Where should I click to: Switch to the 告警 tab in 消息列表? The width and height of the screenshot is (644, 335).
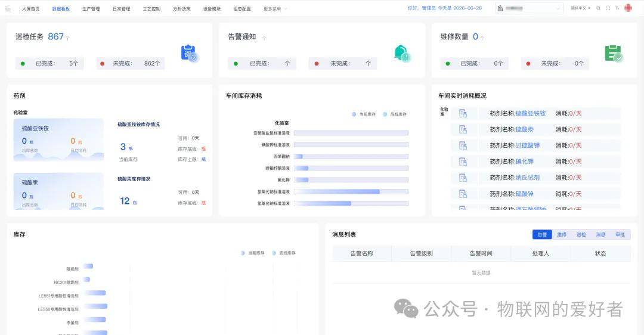pos(542,234)
